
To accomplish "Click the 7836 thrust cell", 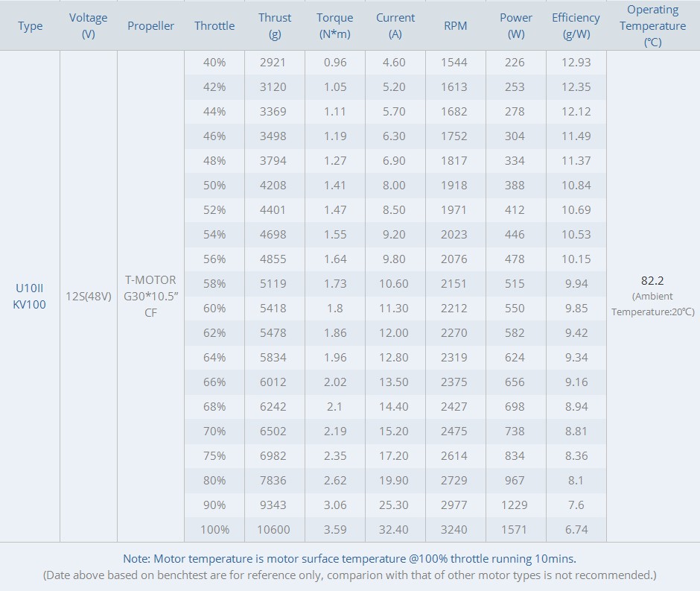I will (273, 481).
